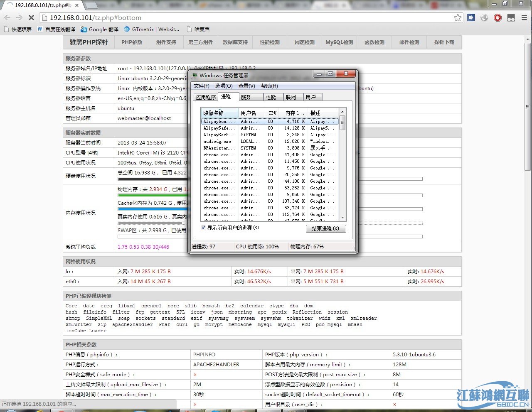Select the audiodg.exe process row

click(x=270, y=141)
